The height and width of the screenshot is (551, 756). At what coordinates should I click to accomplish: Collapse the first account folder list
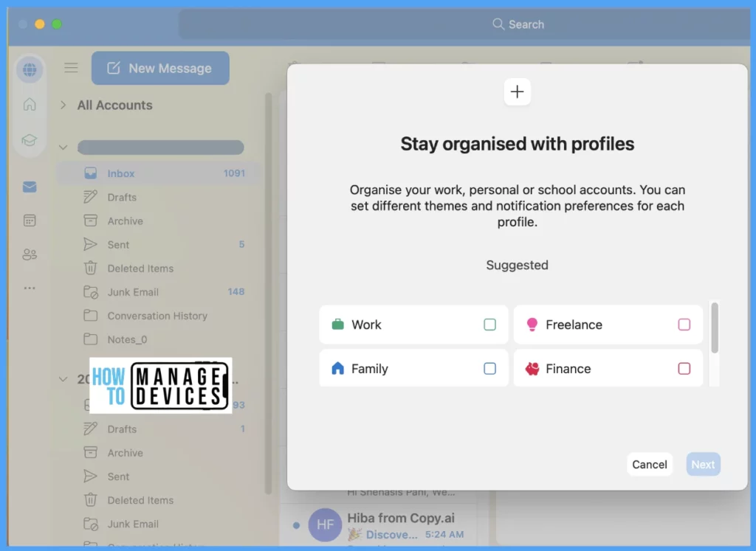coord(63,148)
